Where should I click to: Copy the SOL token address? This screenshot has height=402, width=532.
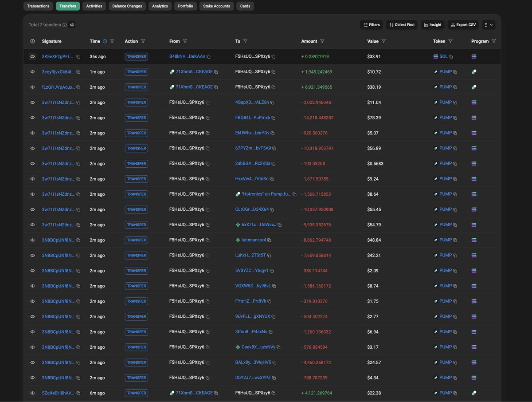(x=451, y=57)
